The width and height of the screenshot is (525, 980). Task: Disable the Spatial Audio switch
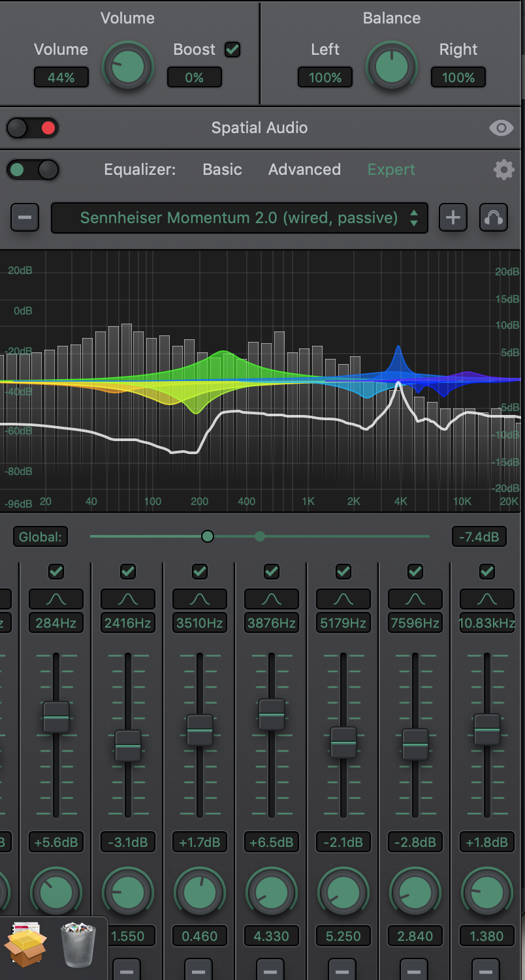click(32, 128)
